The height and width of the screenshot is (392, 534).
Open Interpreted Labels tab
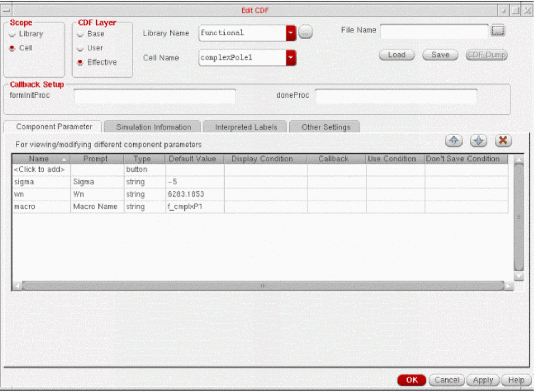pos(245,127)
